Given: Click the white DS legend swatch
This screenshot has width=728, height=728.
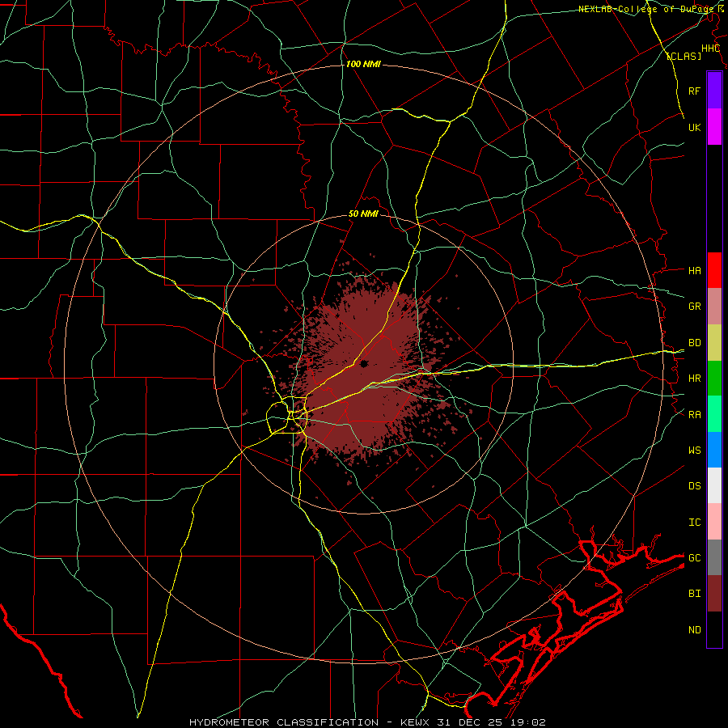Looking at the screenshot, I should click(714, 485).
